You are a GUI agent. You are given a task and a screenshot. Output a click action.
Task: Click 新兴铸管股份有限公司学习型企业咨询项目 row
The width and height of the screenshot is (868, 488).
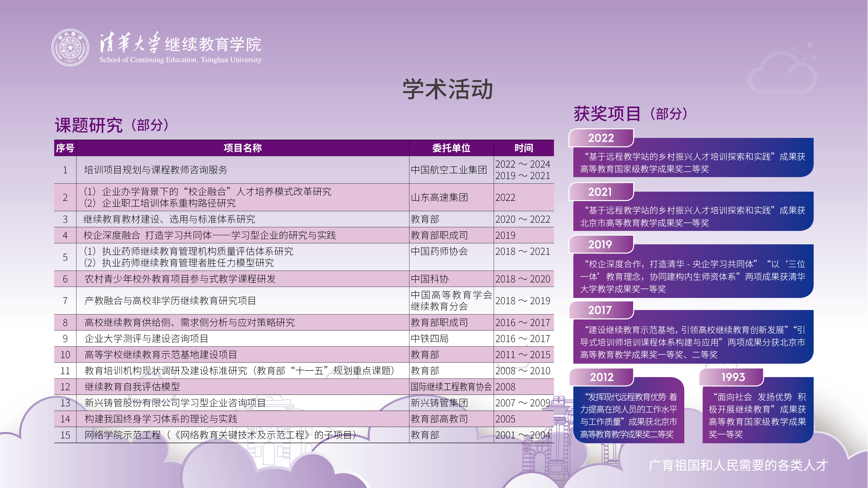point(175,403)
